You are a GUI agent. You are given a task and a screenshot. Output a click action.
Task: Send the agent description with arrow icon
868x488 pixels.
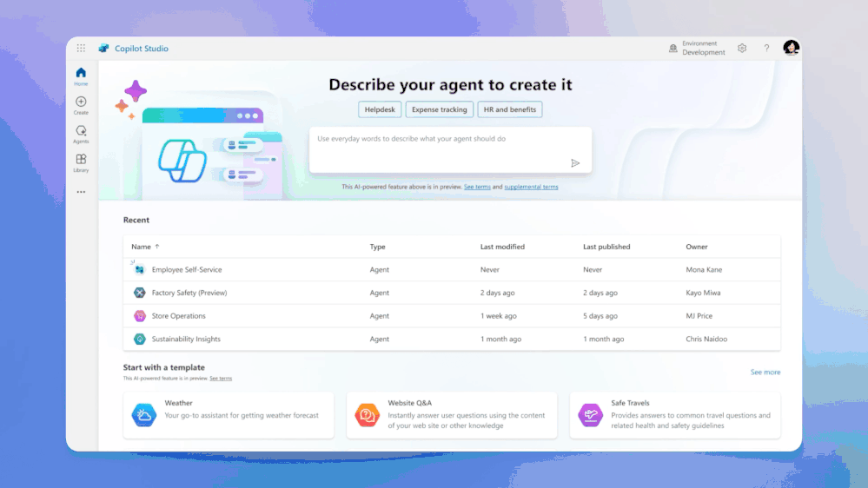click(x=575, y=162)
